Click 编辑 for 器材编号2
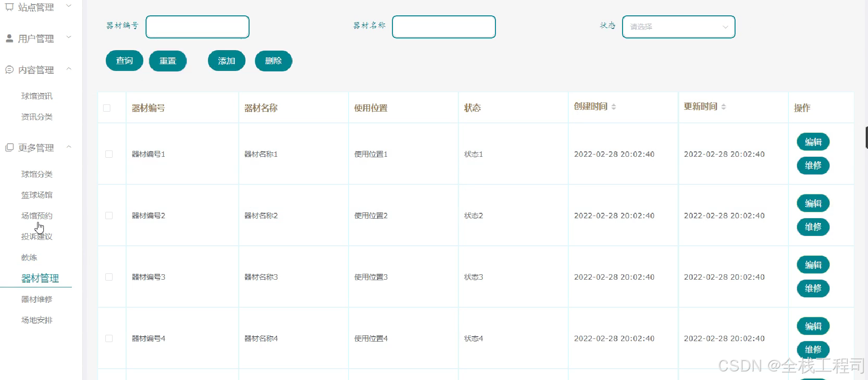The height and width of the screenshot is (380, 868). point(813,203)
